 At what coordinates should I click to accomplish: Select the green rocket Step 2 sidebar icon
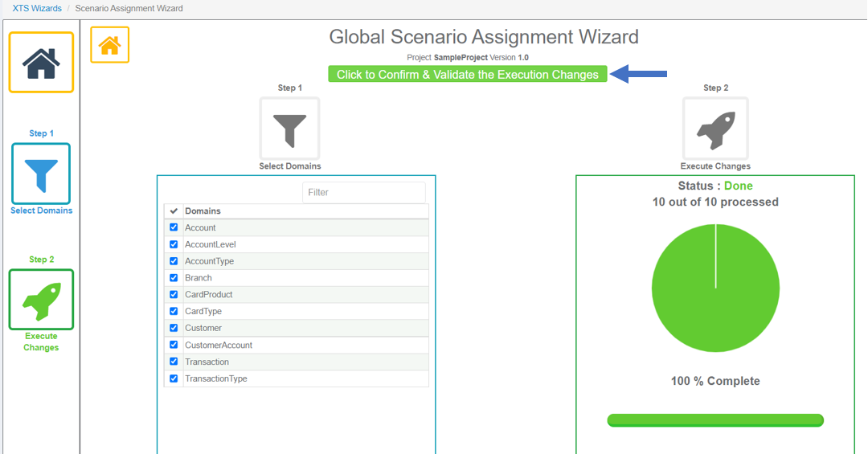(41, 300)
